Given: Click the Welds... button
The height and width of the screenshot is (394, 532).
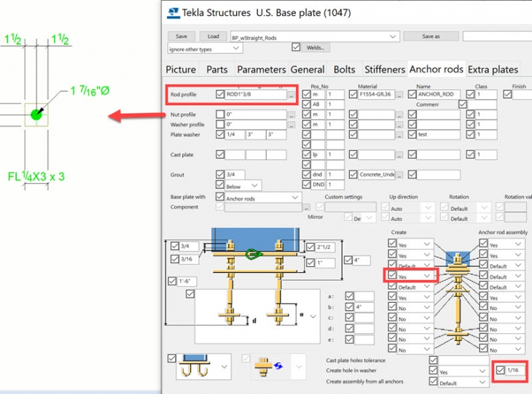Looking at the screenshot, I should (x=316, y=47).
